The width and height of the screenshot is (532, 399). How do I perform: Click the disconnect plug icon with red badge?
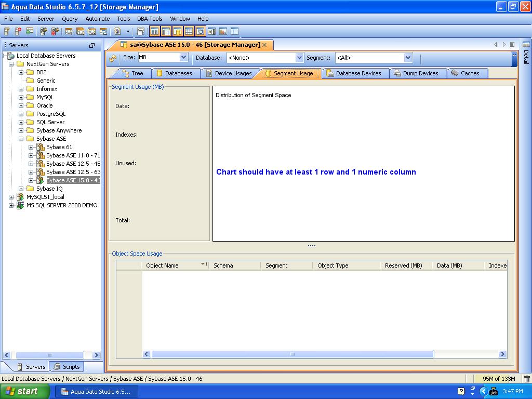[55, 32]
